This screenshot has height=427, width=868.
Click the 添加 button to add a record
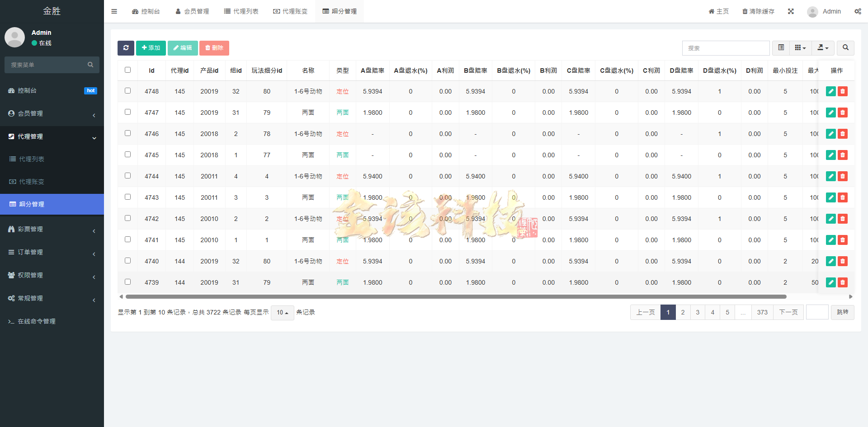tap(151, 47)
